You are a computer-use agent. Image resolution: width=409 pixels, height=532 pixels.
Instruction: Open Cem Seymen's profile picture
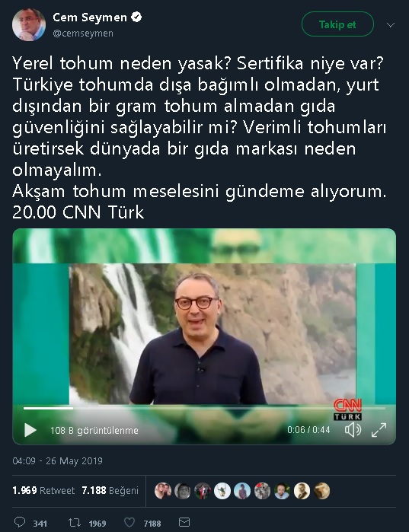(x=29, y=24)
